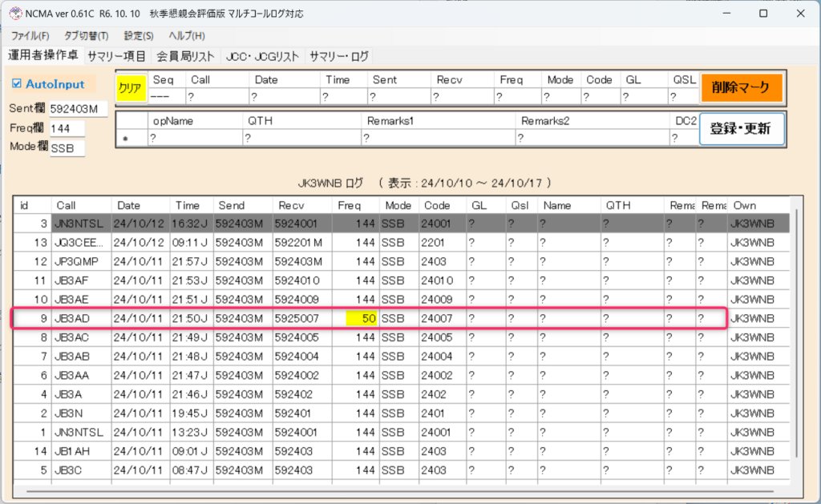
Task: Open the タブ切替(T) menu
Action: pyautogui.click(x=86, y=36)
